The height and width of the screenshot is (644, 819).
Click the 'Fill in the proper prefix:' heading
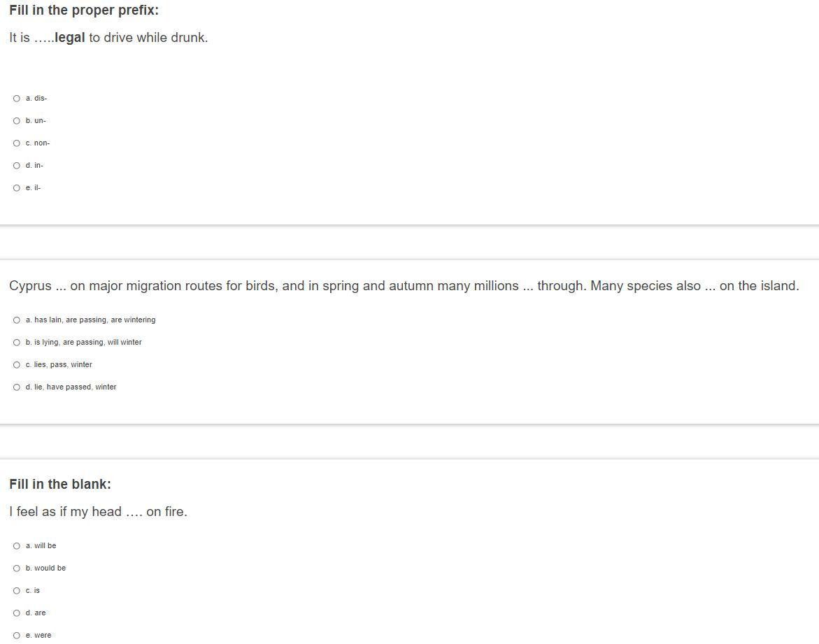(x=84, y=10)
